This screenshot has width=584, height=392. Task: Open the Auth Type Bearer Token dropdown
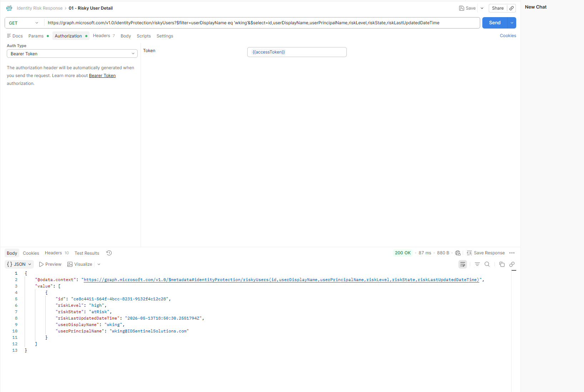tap(72, 54)
